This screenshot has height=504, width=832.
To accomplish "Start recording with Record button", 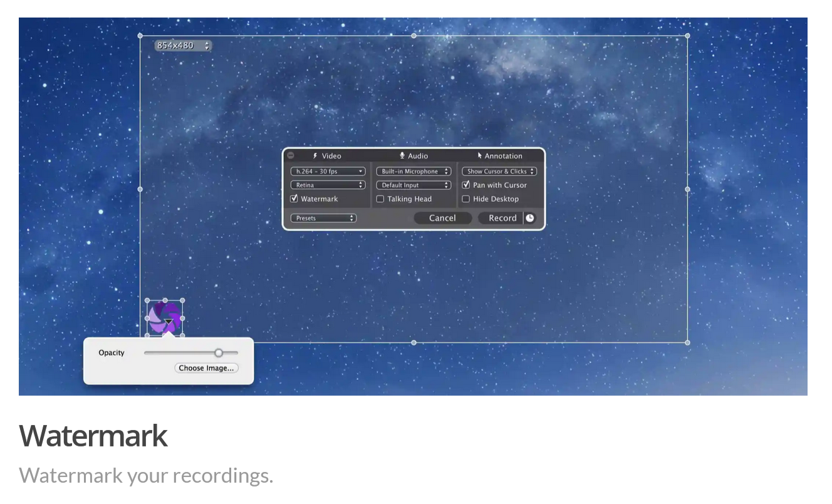I will [x=502, y=218].
